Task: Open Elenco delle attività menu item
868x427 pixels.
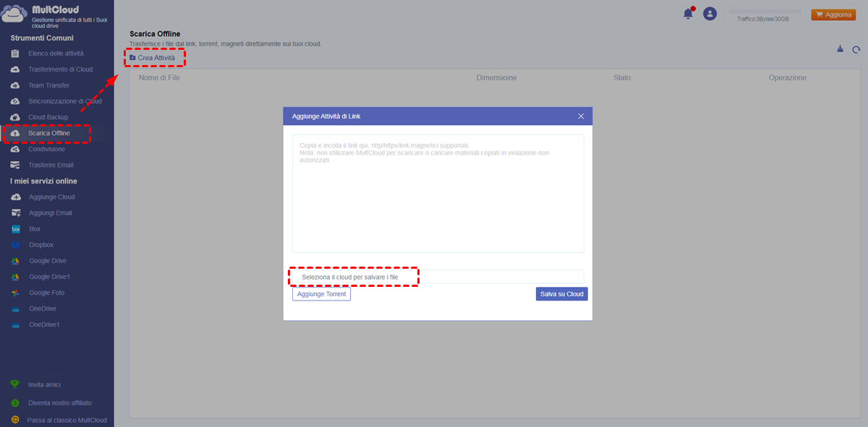Action: tap(56, 53)
